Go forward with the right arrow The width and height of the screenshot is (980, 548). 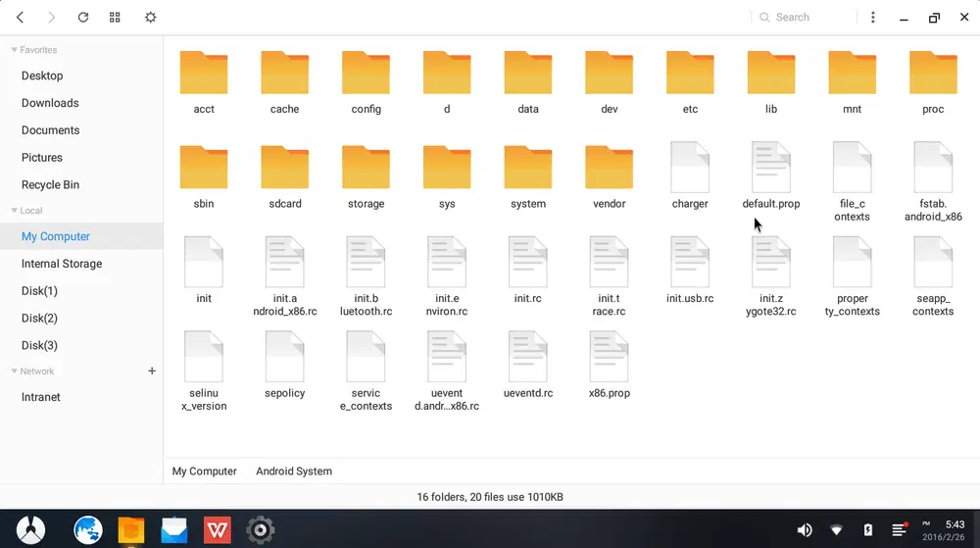51,18
